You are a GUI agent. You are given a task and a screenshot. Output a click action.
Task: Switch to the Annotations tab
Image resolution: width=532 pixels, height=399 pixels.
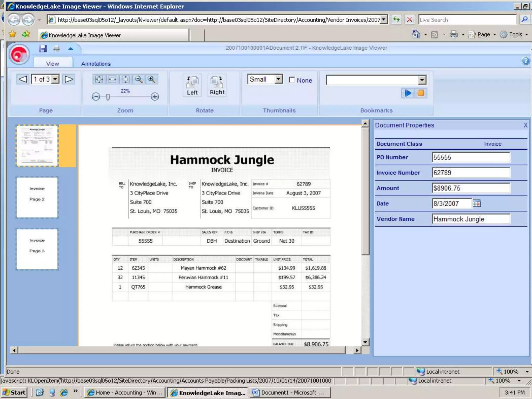click(96, 64)
